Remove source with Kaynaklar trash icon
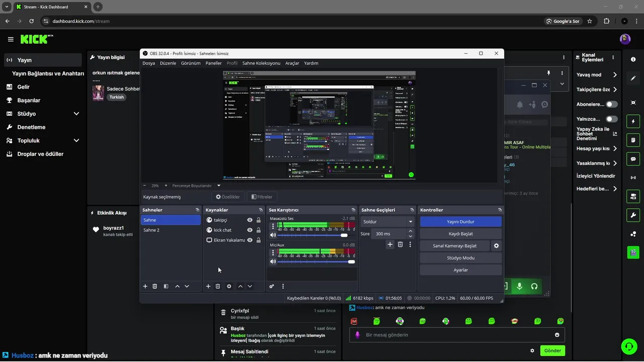Screen dimensions: 644x362 [218, 286]
